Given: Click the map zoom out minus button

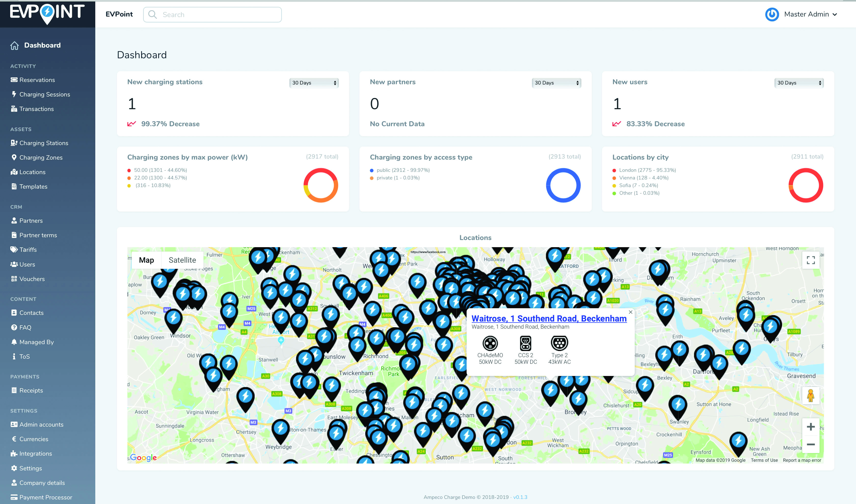Looking at the screenshot, I should 810,444.
